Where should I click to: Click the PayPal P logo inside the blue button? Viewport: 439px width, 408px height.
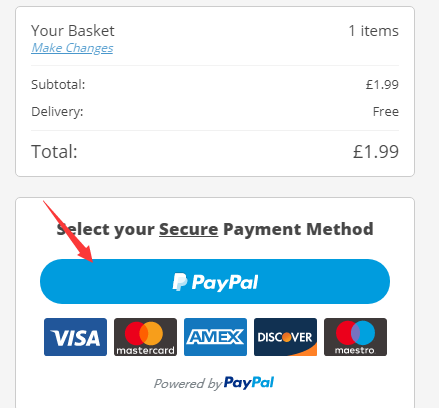[180, 282]
